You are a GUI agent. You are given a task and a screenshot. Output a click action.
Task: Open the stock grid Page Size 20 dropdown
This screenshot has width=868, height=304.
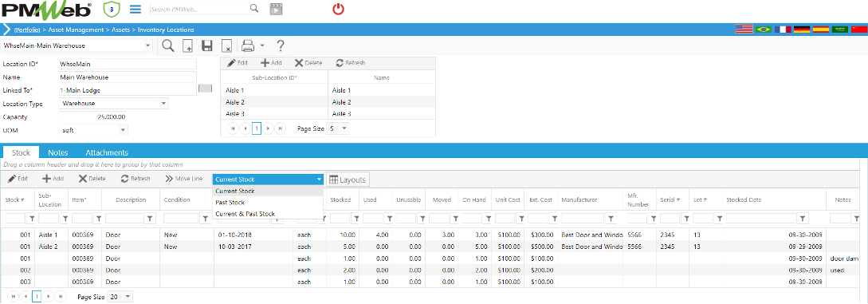coord(128,297)
